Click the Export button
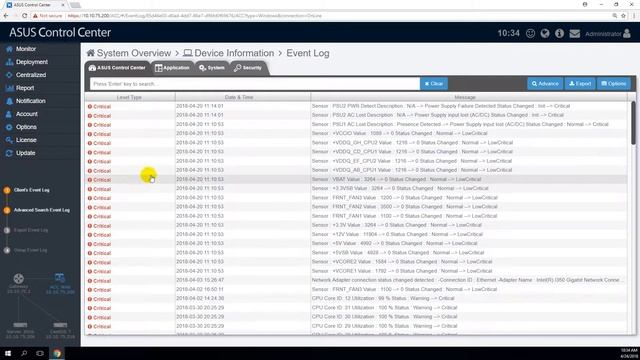 tap(580, 84)
